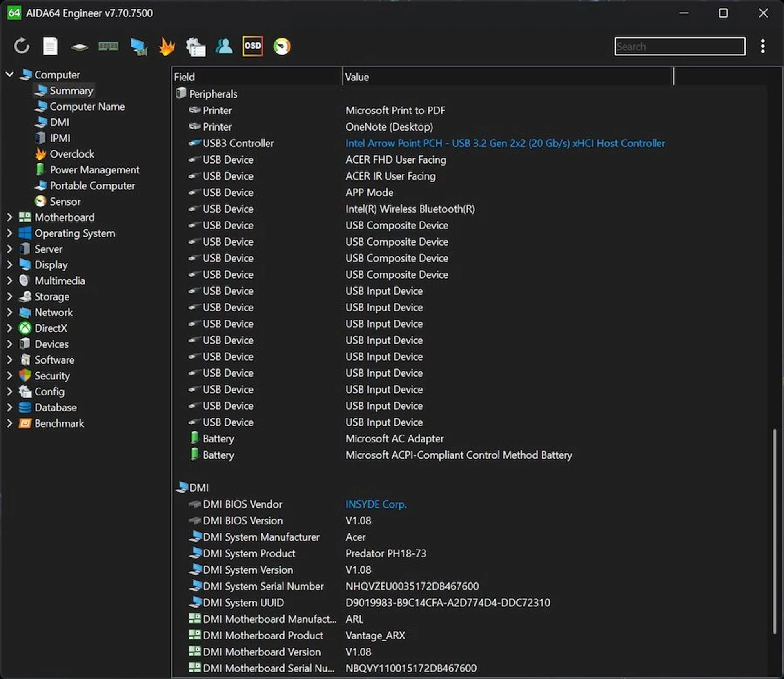Screen dimensions: 784x679
Task: Expand the Benchmark tree node
Action: [10, 423]
